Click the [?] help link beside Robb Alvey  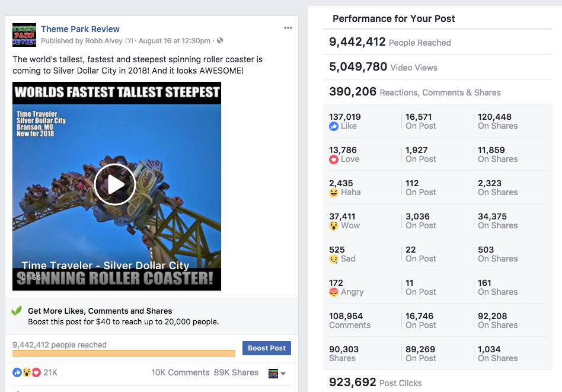click(129, 41)
